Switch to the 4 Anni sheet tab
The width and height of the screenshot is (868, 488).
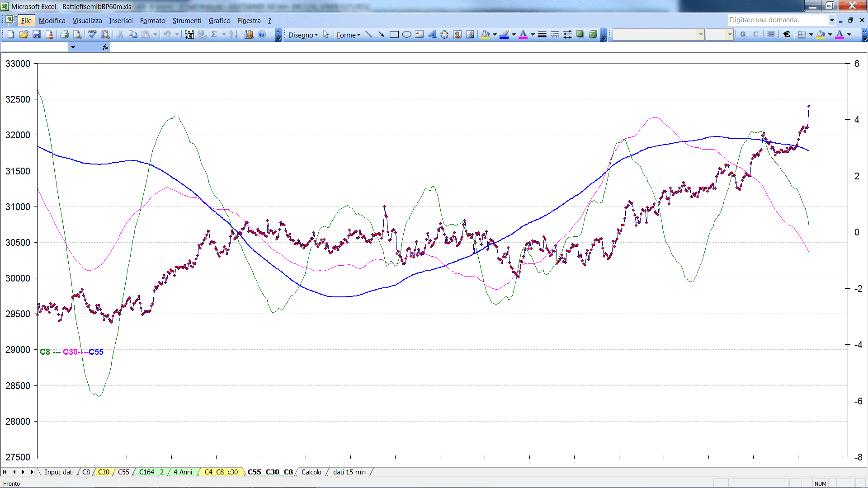[x=183, y=472]
